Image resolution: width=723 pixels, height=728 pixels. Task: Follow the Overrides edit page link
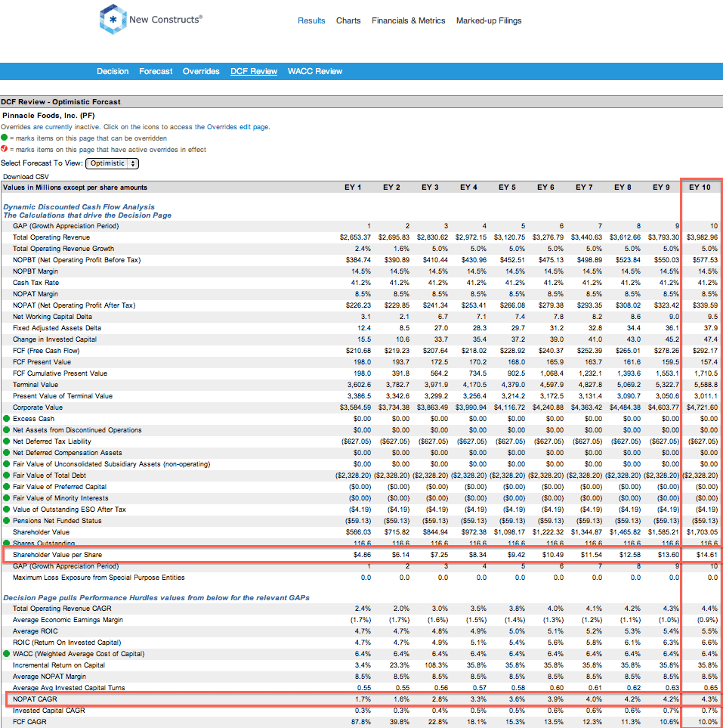pyautogui.click(x=237, y=127)
